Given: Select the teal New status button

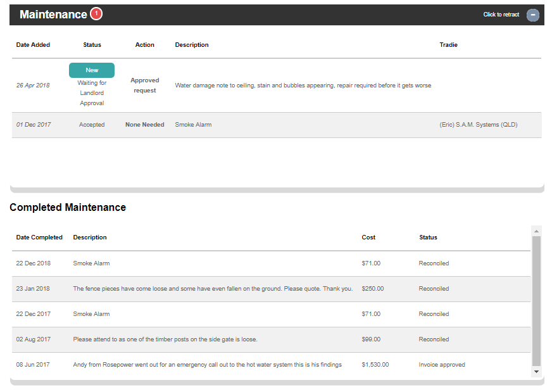Looking at the screenshot, I should coord(92,70).
